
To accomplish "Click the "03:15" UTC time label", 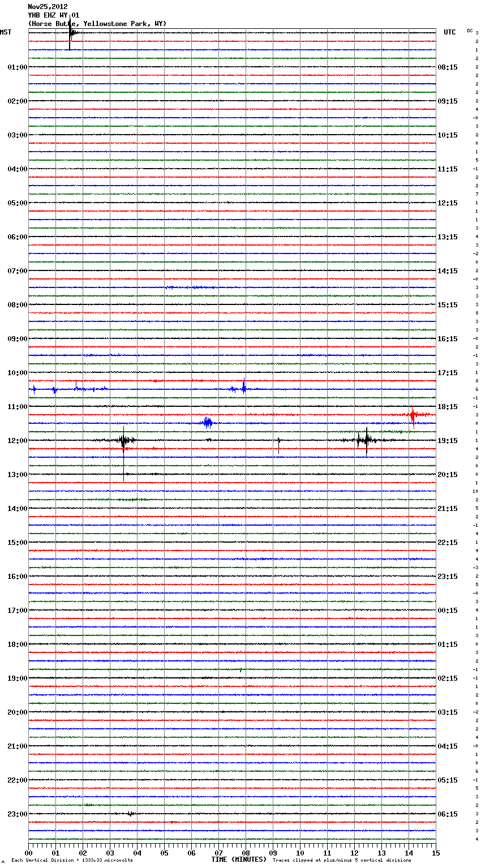I will tap(448, 712).
